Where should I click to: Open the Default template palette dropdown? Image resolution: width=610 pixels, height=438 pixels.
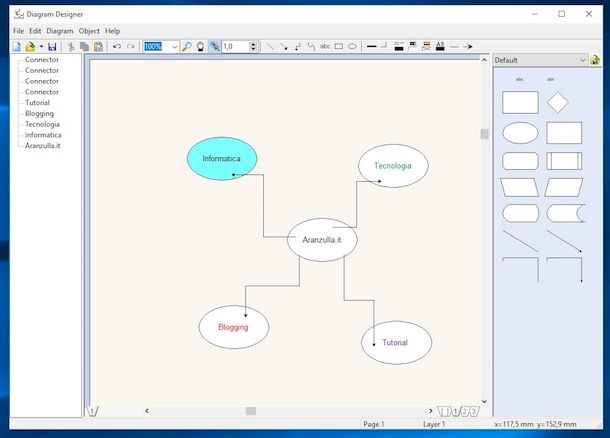click(583, 60)
